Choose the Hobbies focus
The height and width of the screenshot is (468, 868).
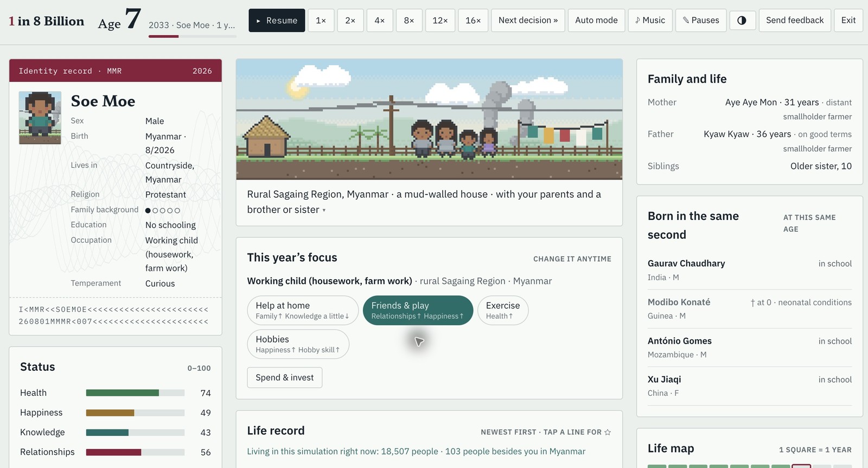pos(298,344)
